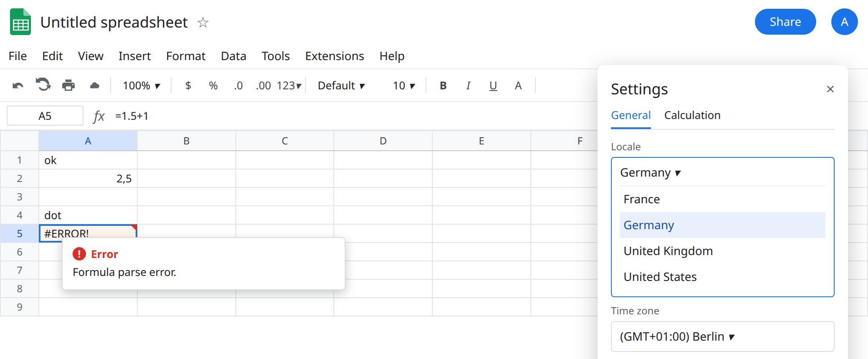
Task: Open the font size 10 dropdown
Action: pyautogui.click(x=404, y=86)
